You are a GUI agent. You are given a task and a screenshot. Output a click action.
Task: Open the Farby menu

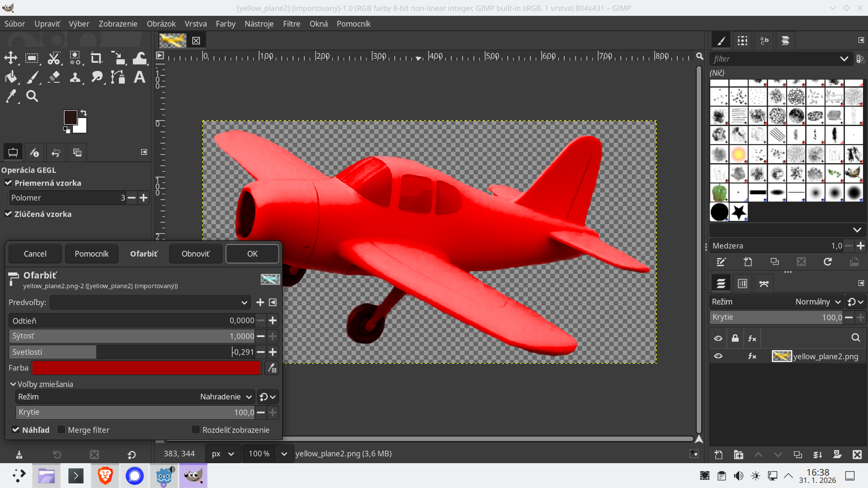225,23
